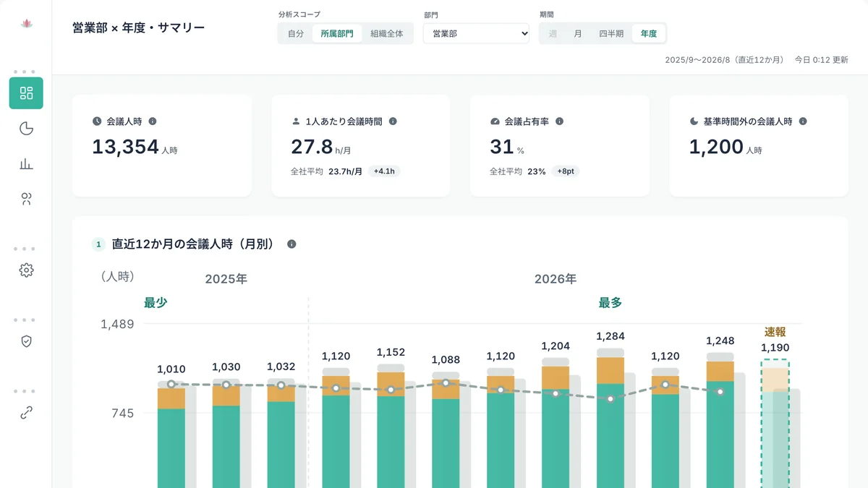Set period to 月
Image resolution: width=868 pixels, height=488 pixels.
point(577,33)
